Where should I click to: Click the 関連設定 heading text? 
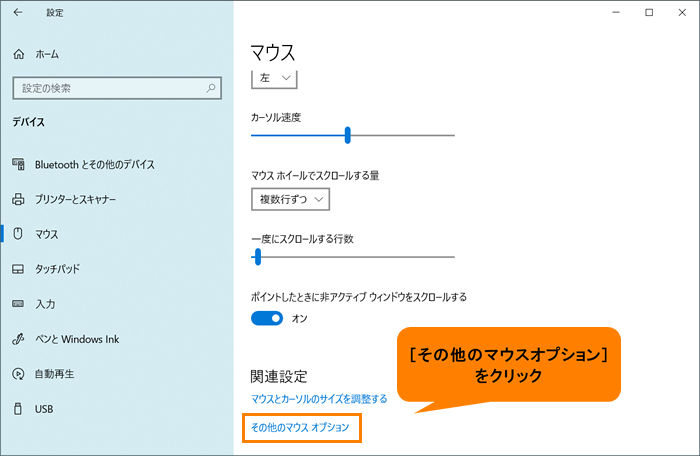pos(279,377)
